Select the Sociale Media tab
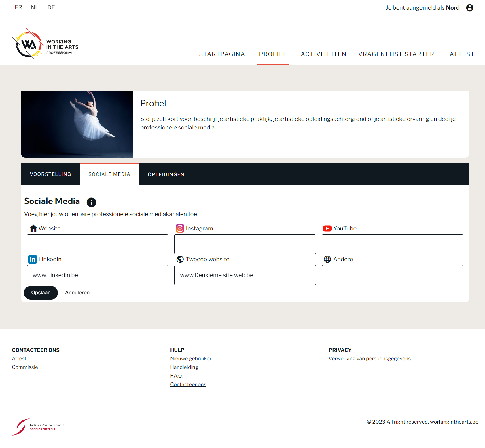 109,174
